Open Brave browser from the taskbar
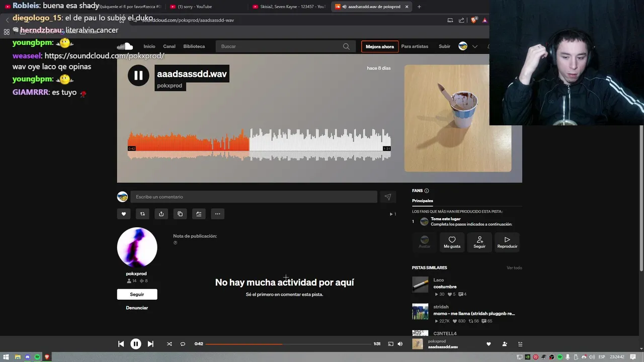Viewport: 644px width, 362px height. (47, 357)
